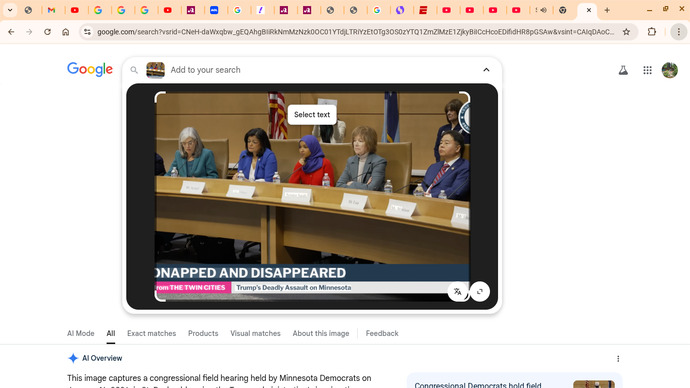Viewport: 690px width, 388px height.
Task: Switch to the tab playing audio
Action: (x=541, y=10)
